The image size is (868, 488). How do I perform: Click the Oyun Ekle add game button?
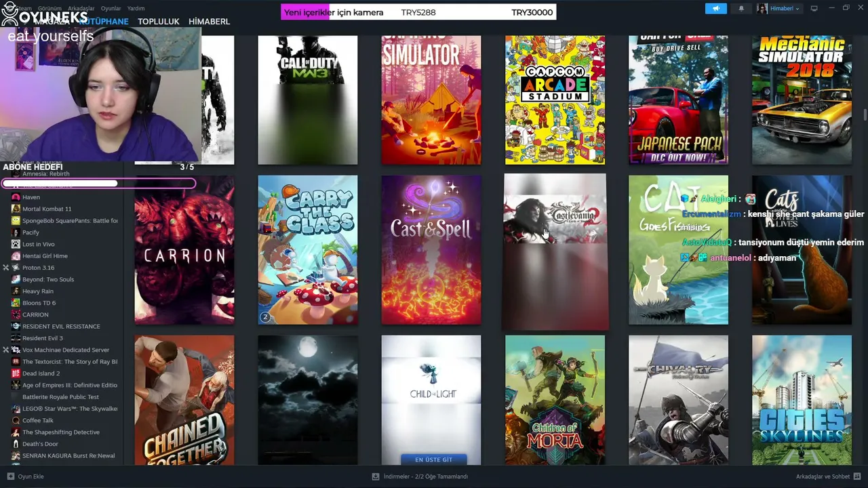pyautogui.click(x=26, y=476)
